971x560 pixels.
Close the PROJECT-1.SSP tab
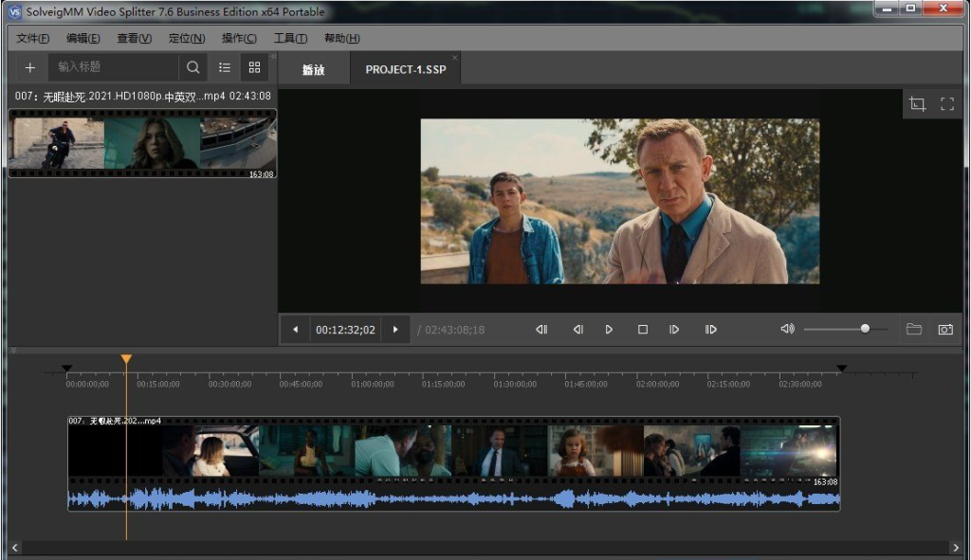coord(454,58)
